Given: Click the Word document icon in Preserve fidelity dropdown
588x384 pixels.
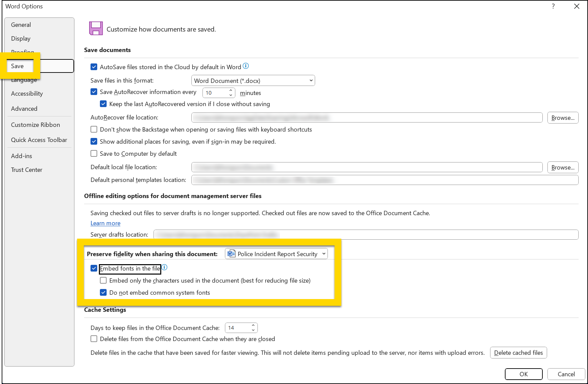Looking at the screenshot, I should [x=231, y=254].
